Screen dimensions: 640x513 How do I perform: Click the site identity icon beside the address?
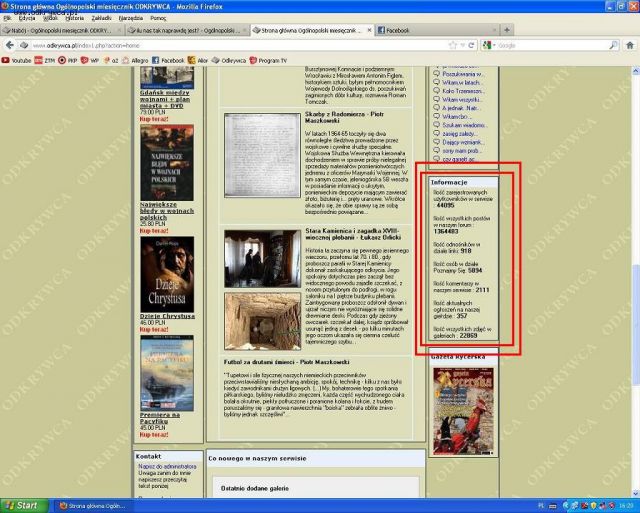click(24, 45)
